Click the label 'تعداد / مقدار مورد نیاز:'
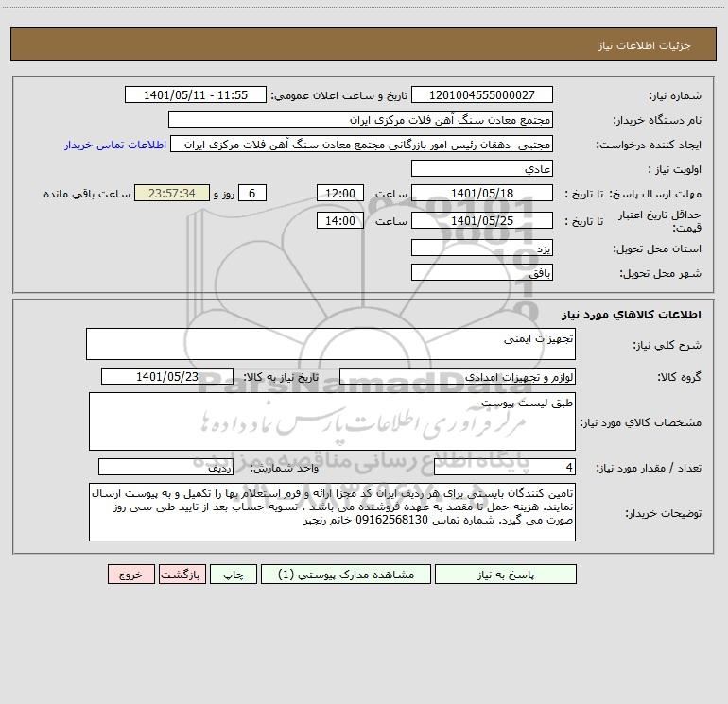This screenshot has height=704, width=728. pos(649,469)
